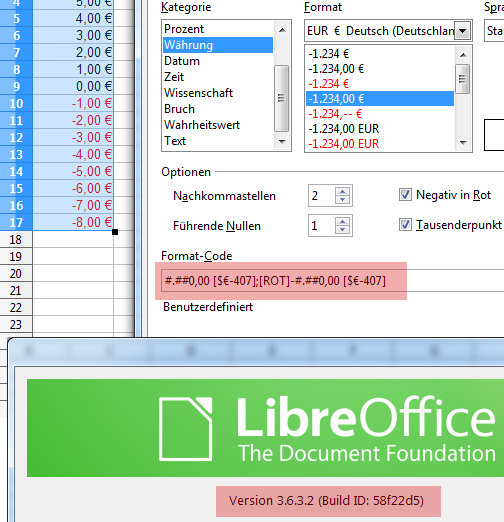This screenshot has width=504, height=522.
Task: Toggle the Tausenderpunkt checkbox
Action: (x=405, y=225)
